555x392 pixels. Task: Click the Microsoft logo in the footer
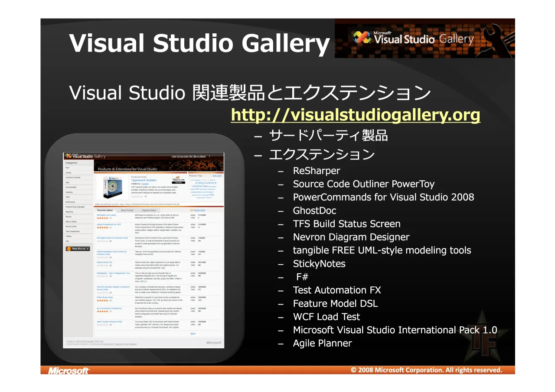point(69,370)
